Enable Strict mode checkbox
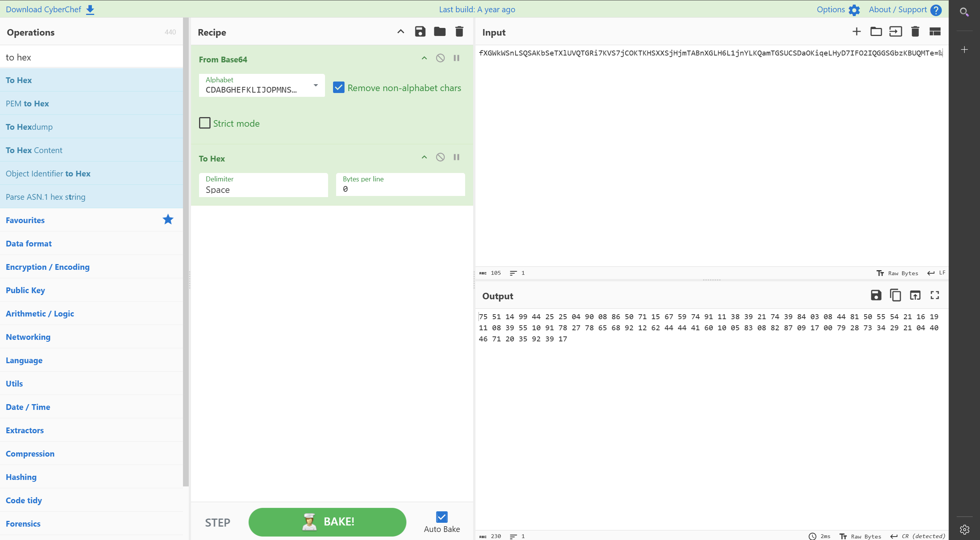980x540 pixels. click(205, 123)
